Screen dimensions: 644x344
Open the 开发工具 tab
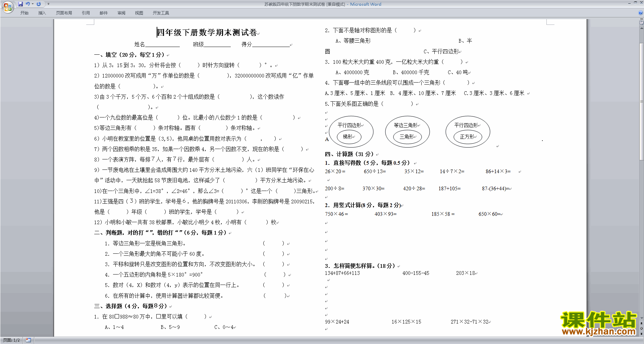161,13
